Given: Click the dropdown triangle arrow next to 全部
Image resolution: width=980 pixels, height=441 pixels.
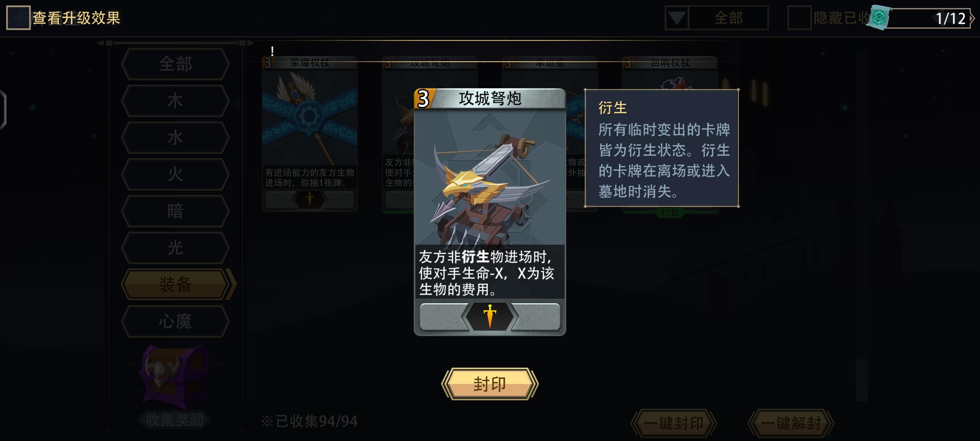Looking at the screenshot, I should (x=677, y=18).
